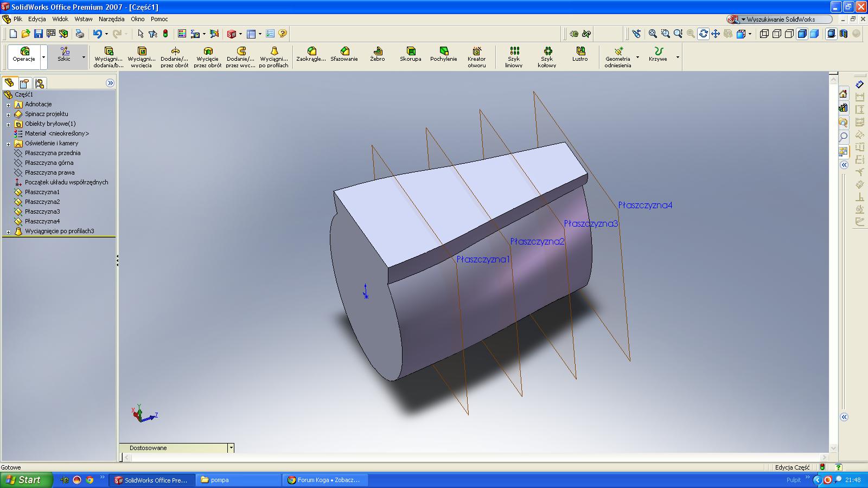Select the Zaokrąglenie fillet tool
Screen dimensions: 868x488
point(311,55)
